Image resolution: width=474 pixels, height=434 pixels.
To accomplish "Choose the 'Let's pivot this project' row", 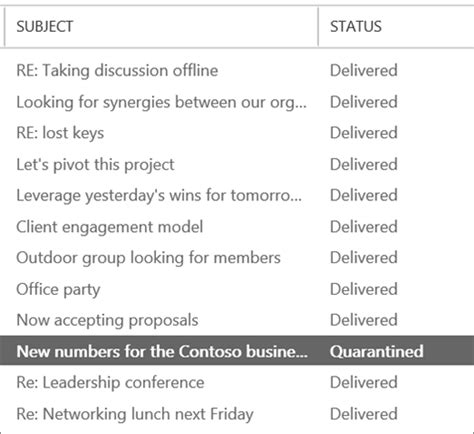I will coord(237,164).
